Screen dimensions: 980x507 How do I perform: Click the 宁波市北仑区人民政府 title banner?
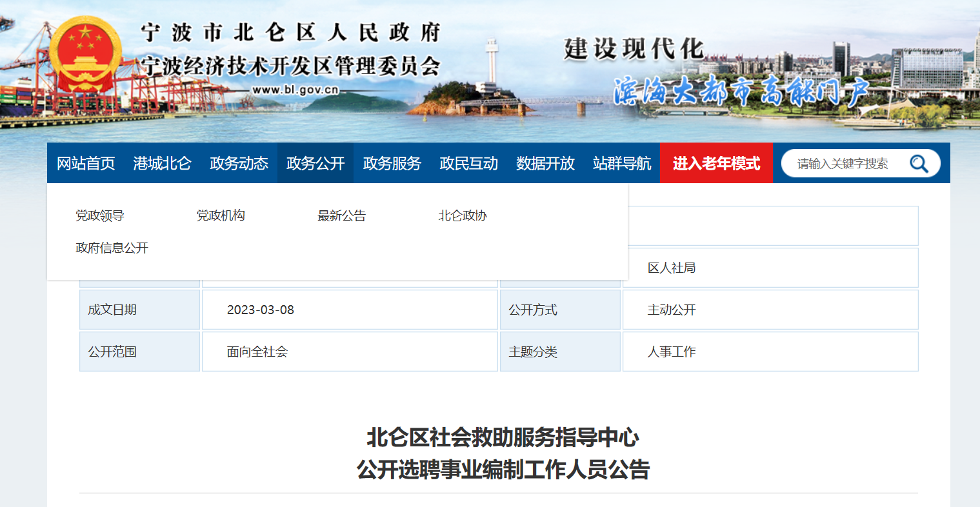290,34
